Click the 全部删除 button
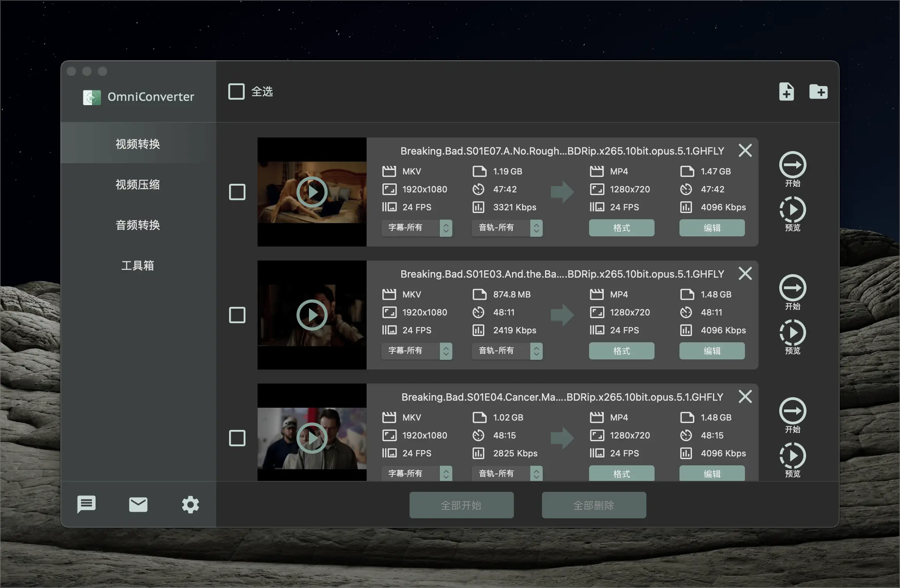The width and height of the screenshot is (900, 588). (x=594, y=505)
